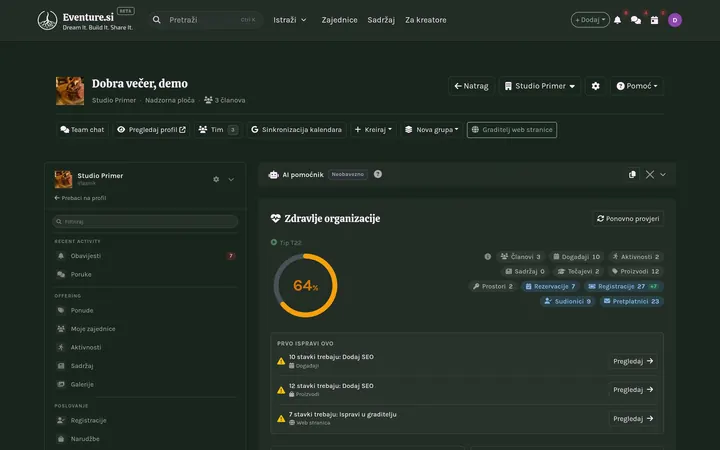
Task: Open Sadržaj in sidebar
Action: pos(146,366)
